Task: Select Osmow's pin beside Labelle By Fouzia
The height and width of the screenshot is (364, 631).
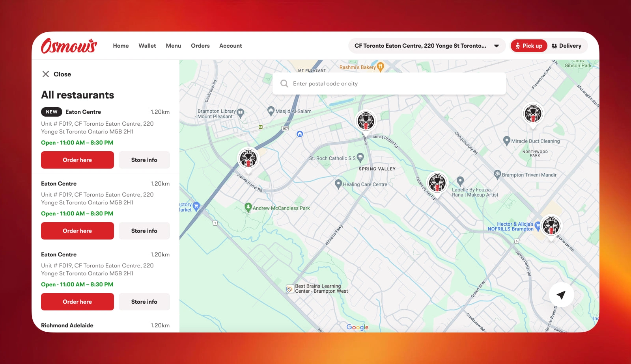Action: (437, 184)
